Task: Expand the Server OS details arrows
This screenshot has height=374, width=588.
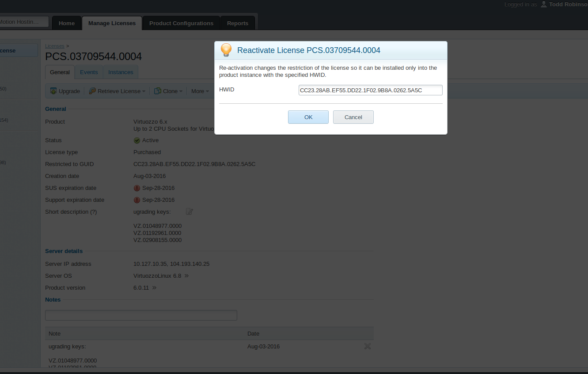Action: coord(186,276)
